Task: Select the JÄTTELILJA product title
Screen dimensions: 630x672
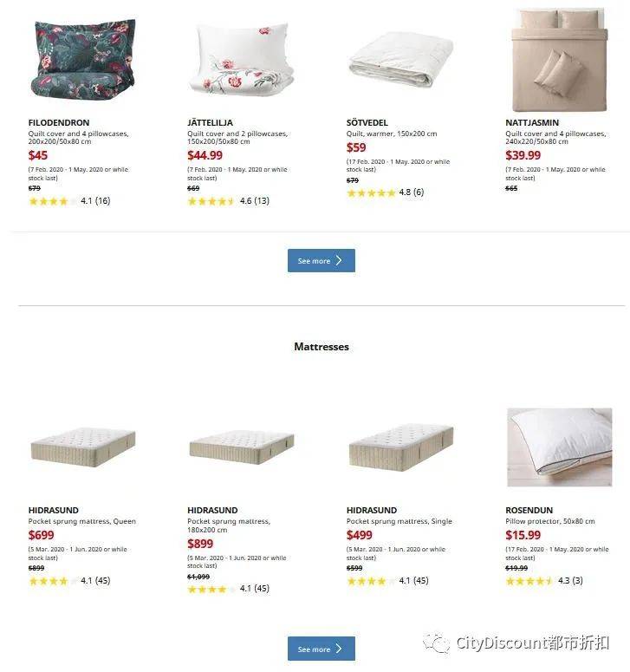Action: pyautogui.click(x=210, y=122)
